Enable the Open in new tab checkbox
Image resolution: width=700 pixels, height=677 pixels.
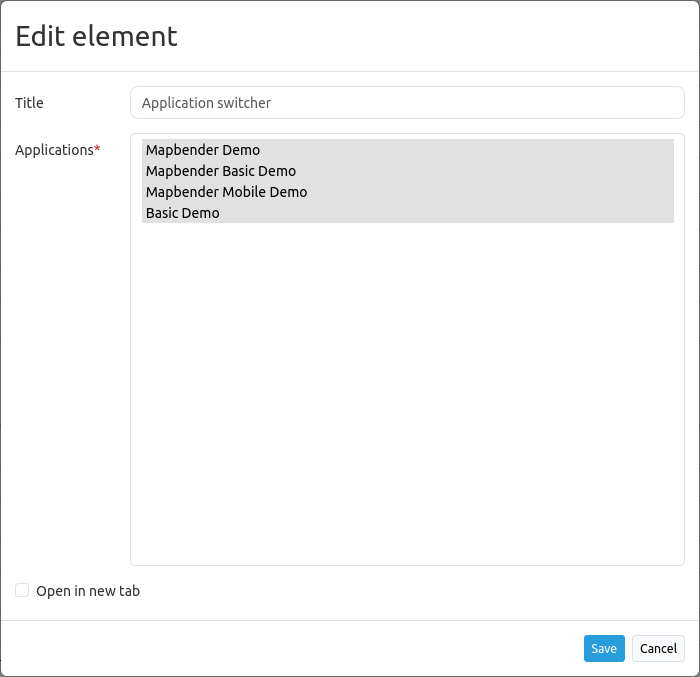click(x=22, y=590)
